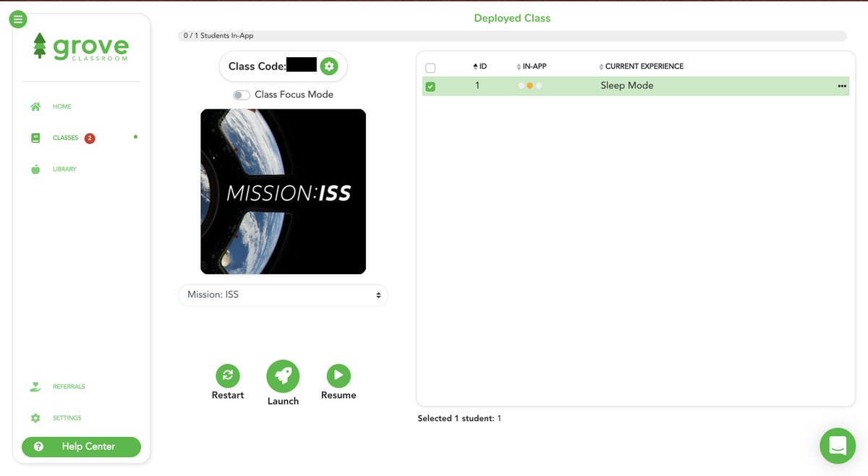
Task: Click the Classes book icon
Action: [35, 137]
